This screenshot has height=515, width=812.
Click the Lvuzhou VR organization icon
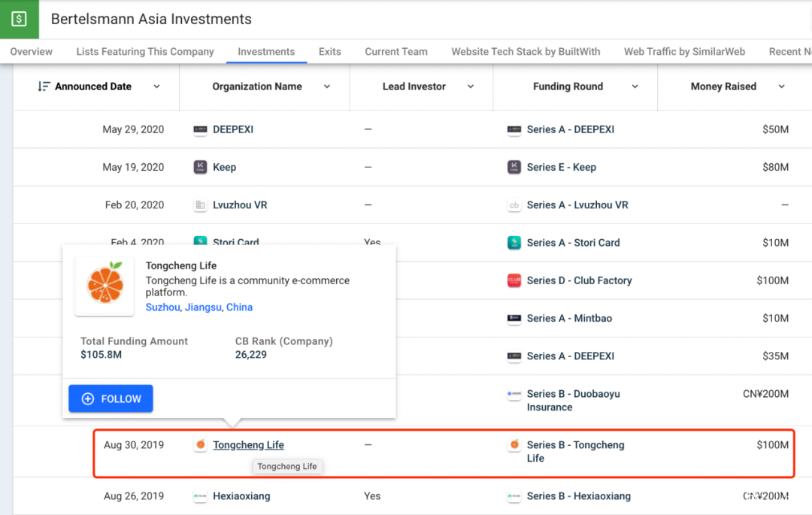200,205
